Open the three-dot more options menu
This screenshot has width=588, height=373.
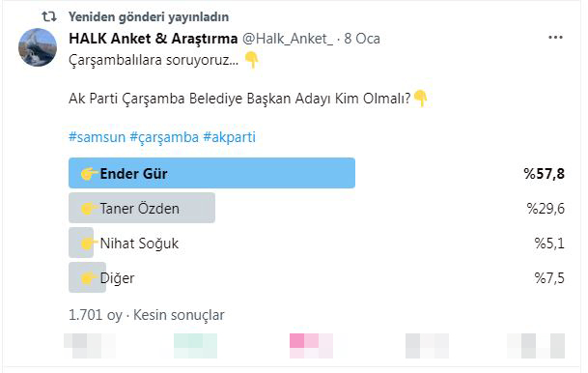[x=555, y=38]
